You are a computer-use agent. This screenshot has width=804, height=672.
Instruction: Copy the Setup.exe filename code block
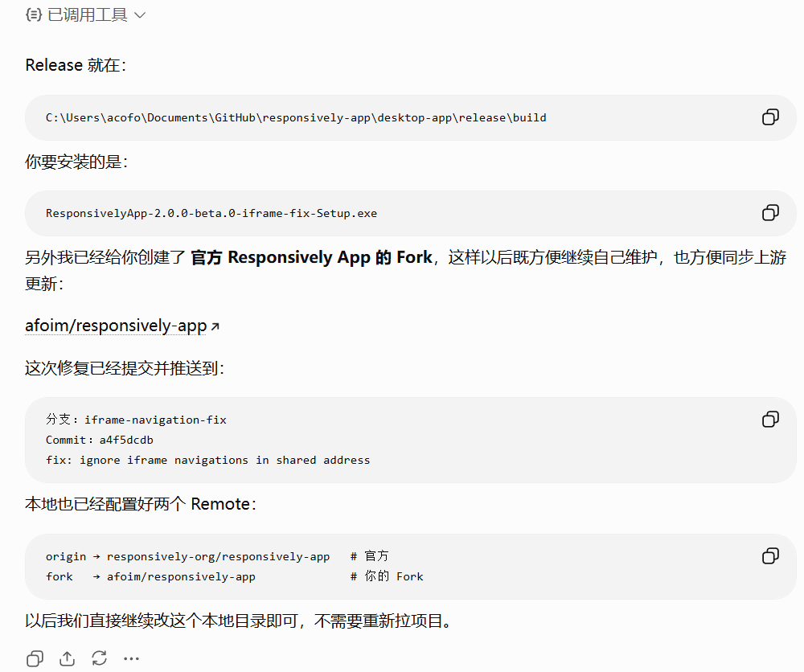770,213
